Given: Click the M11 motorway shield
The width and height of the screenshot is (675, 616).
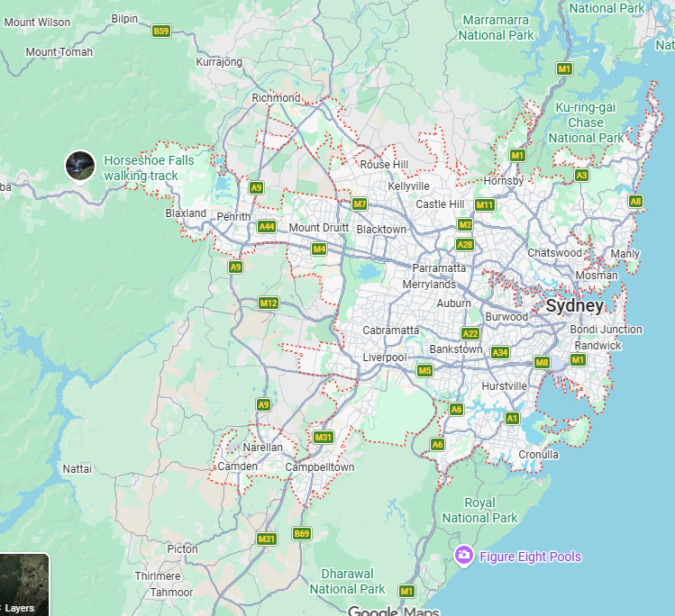Looking at the screenshot, I should 484,204.
